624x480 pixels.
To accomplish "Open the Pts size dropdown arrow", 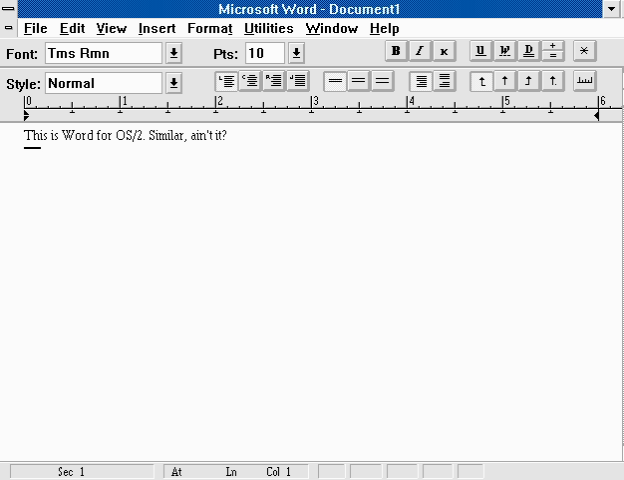I will pyautogui.click(x=296, y=53).
